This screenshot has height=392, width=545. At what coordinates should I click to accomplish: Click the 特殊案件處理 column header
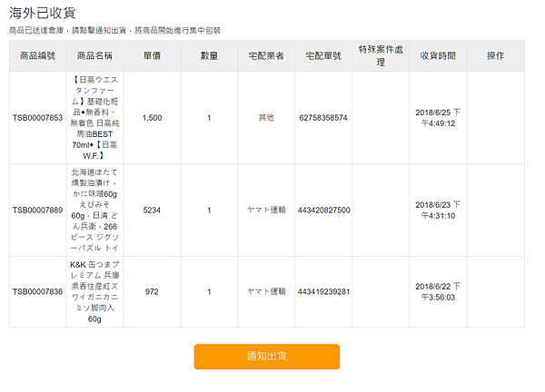tap(381, 55)
